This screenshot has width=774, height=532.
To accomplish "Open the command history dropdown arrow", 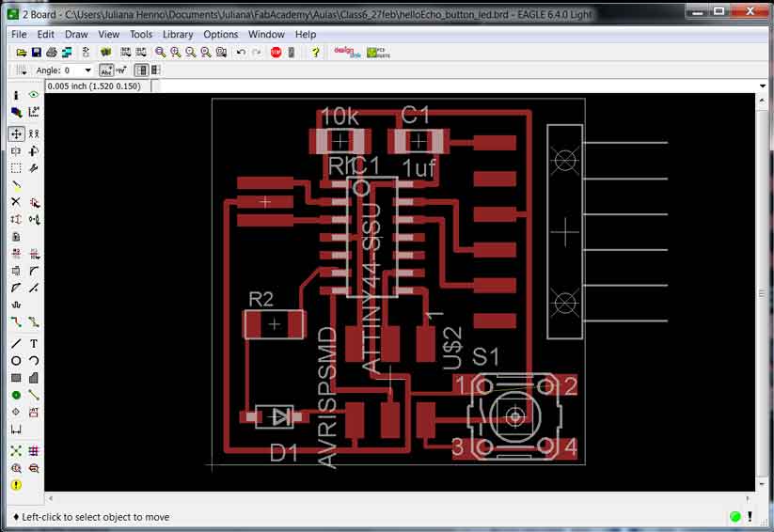I will (764, 86).
